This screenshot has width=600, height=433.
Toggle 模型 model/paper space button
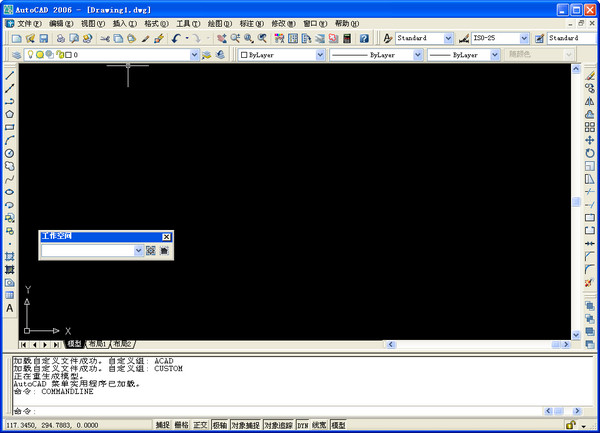click(x=338, y=425)
